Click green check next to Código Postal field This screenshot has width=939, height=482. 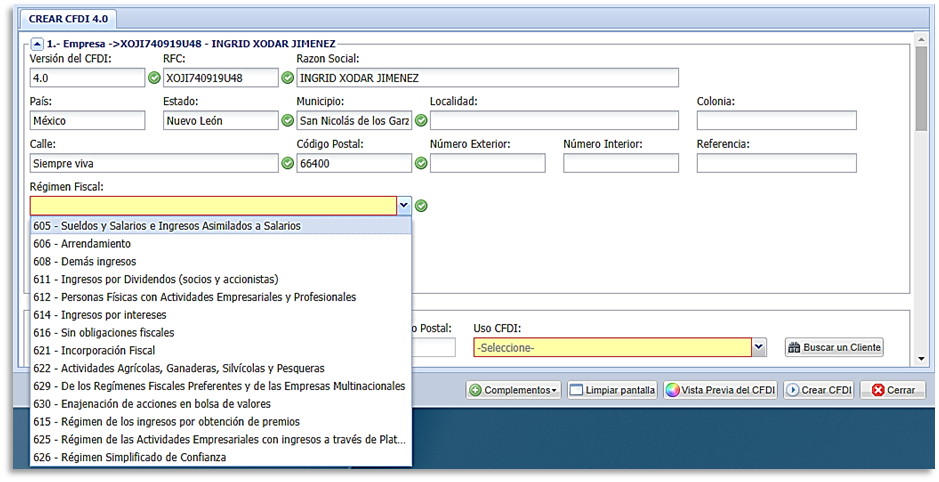tap(420, 163)
